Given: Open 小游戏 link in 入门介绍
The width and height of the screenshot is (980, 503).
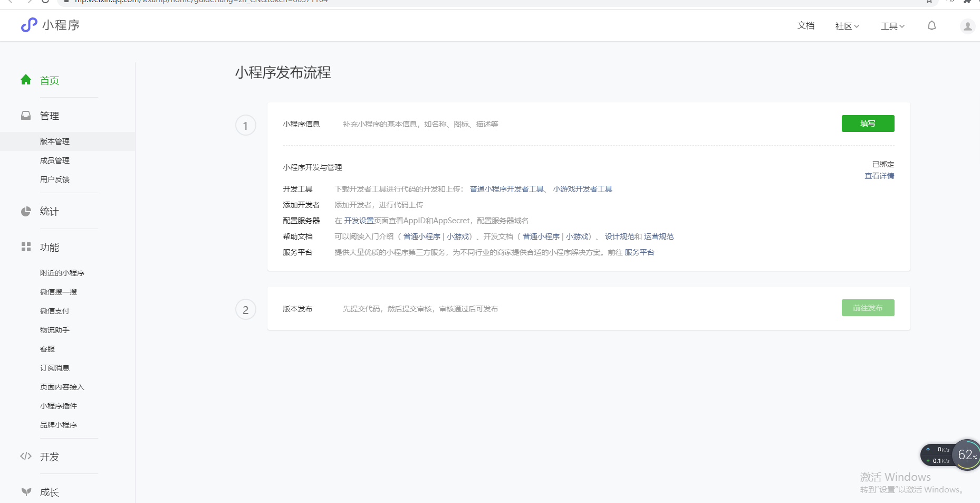Looking at the screenshot, I should 458,236.
